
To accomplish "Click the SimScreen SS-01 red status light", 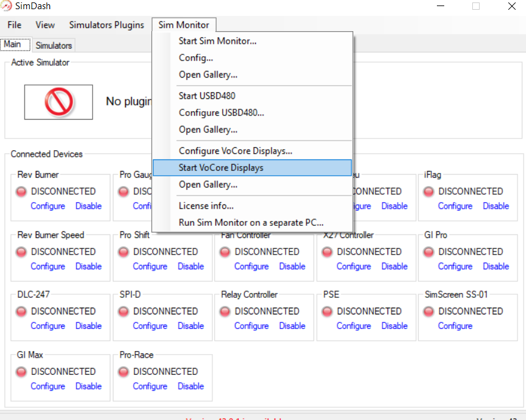I will (x=429, y=311).
